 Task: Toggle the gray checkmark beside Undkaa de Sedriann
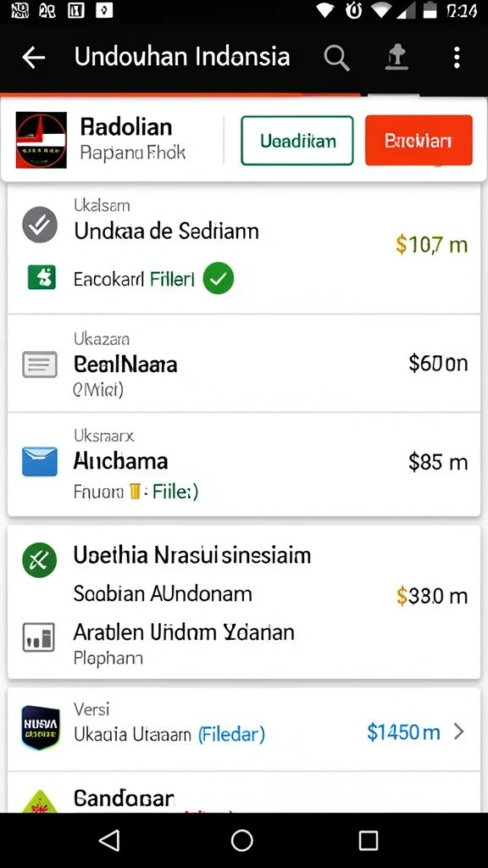tap(40, 224)
